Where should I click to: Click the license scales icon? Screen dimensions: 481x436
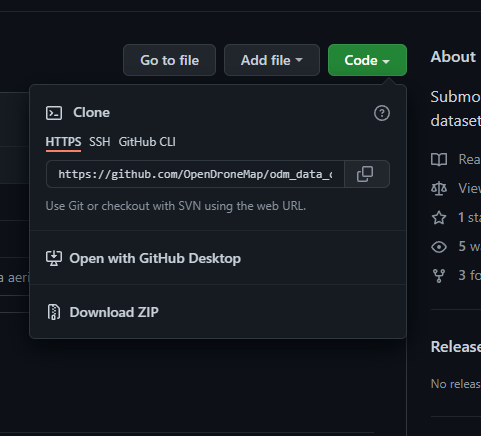click(x=439, y=189)
